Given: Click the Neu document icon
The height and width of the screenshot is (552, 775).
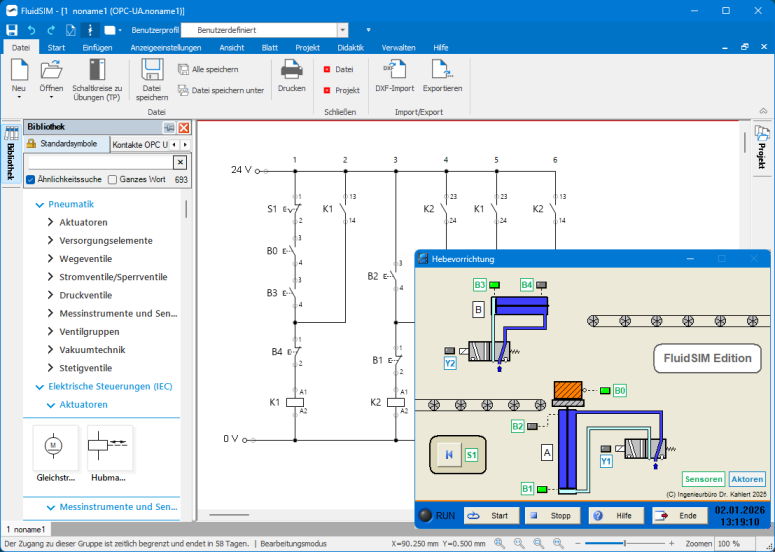Looking at the screenshot, I should [x=18, y=70].
